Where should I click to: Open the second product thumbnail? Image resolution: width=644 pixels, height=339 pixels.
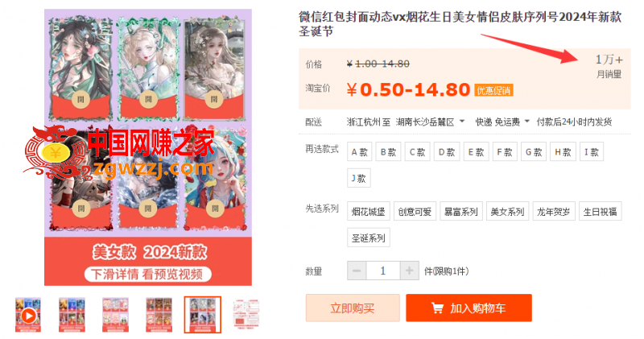point(72,315)
